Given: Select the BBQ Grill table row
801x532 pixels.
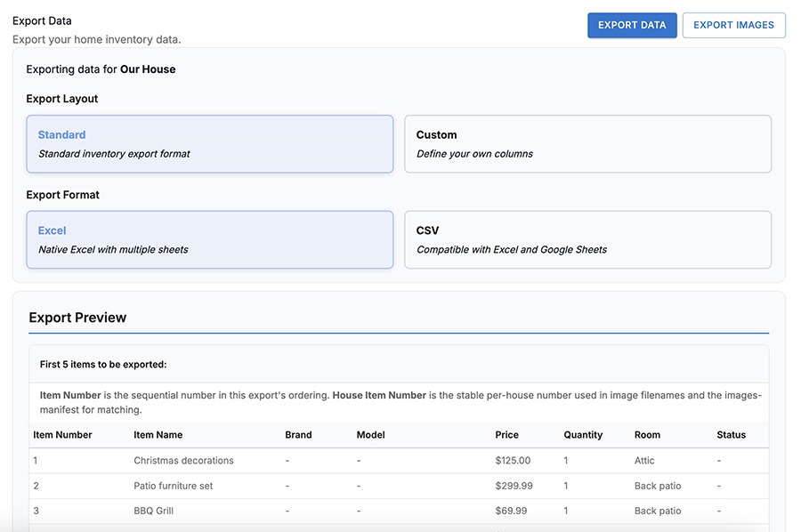Looking at the screenshot, I should [356, 511].
